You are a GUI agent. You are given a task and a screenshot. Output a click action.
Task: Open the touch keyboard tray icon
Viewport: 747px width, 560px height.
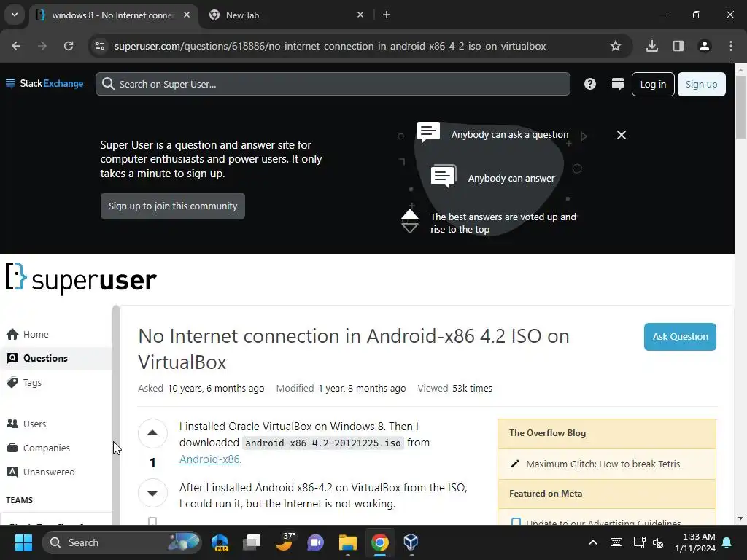click(616, 542)
